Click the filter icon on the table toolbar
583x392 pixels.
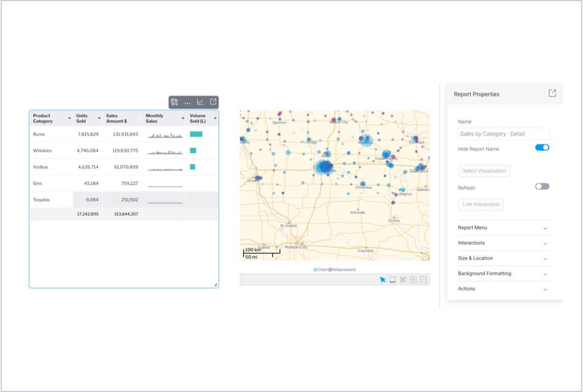point(174,102)
